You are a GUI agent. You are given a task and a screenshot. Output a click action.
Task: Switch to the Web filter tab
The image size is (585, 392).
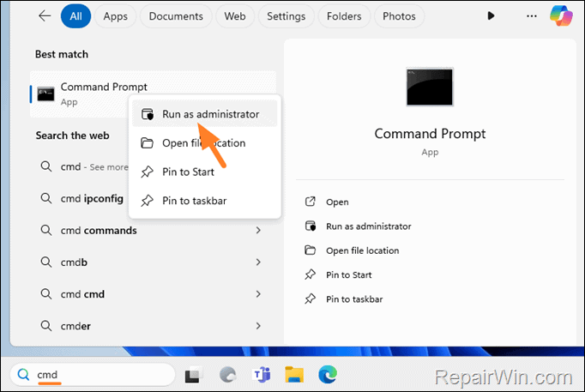tap(235, 16)
